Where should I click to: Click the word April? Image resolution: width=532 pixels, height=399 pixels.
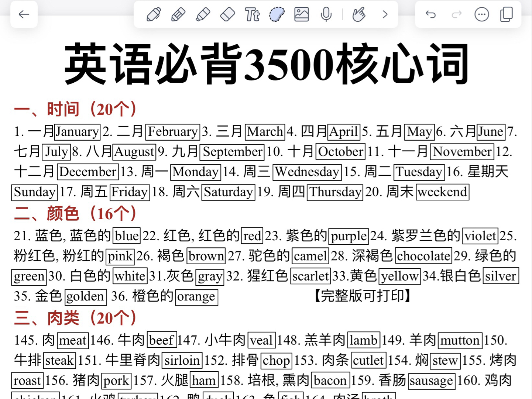tap(344, 132)
